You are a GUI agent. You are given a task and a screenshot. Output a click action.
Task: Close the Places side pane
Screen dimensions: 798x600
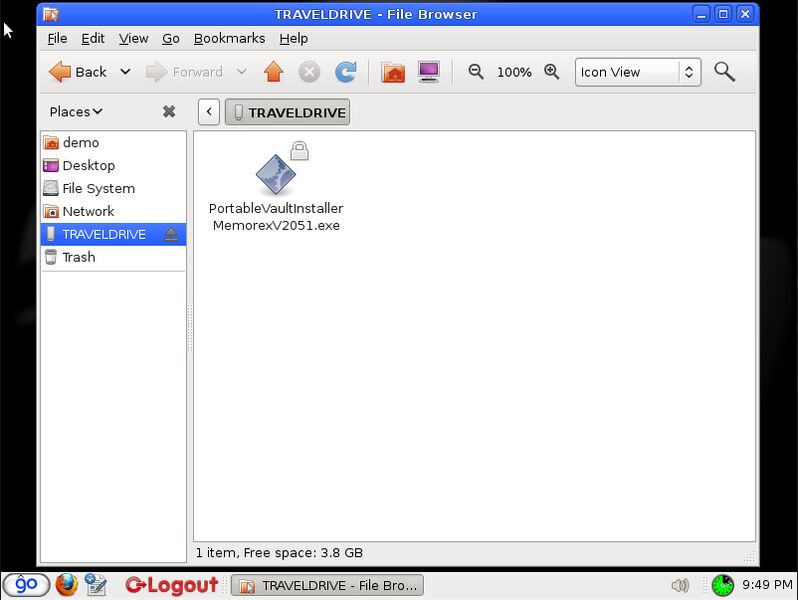pyautogui.click(x=169, y=111)
